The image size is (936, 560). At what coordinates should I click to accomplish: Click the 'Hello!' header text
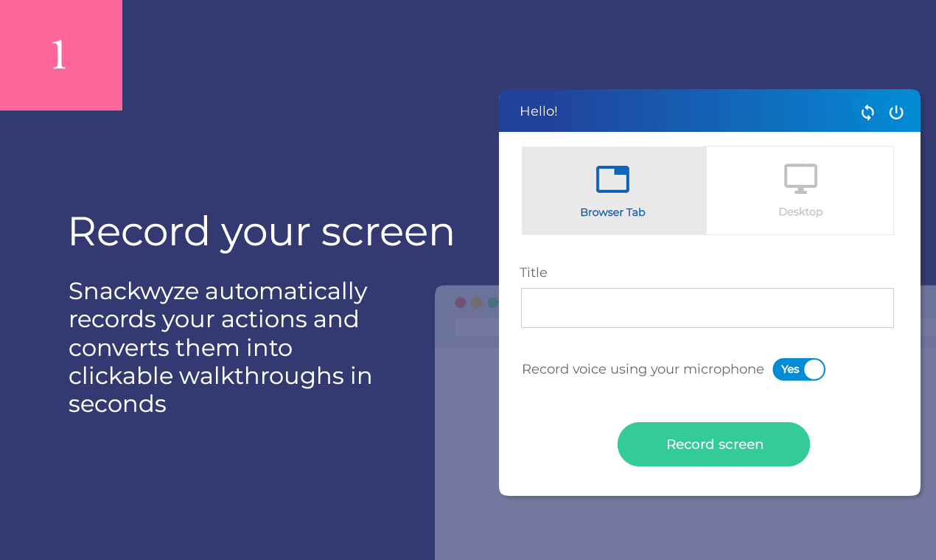(x=539, y=111)
